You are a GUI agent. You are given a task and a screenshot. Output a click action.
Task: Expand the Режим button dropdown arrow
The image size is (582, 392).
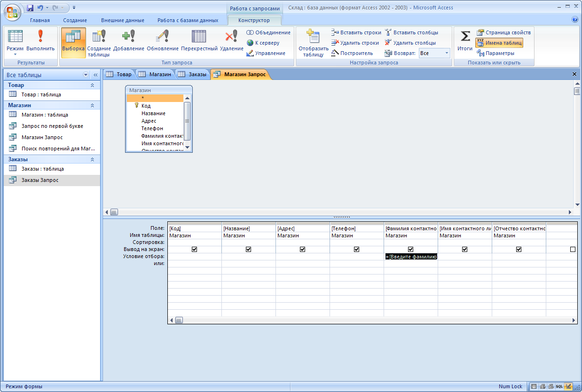click(15, 55)
